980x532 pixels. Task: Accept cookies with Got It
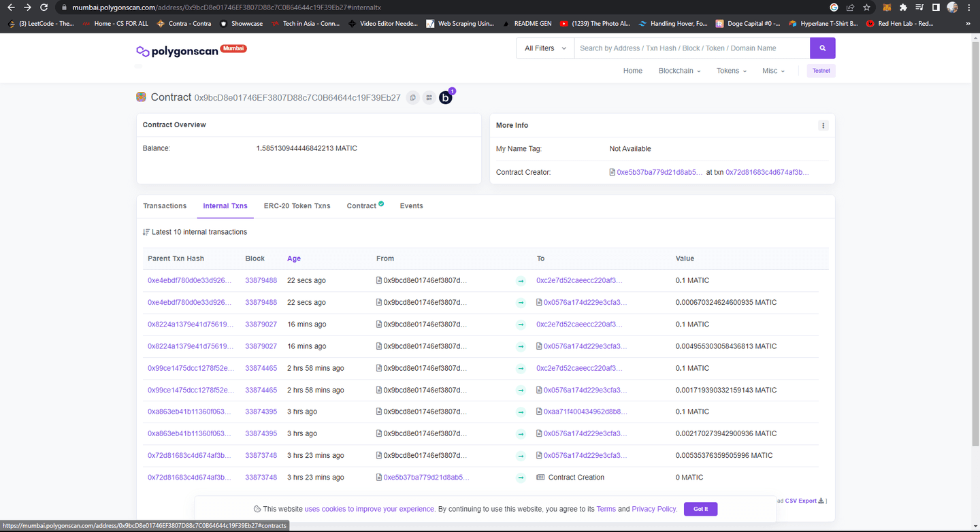701,509
